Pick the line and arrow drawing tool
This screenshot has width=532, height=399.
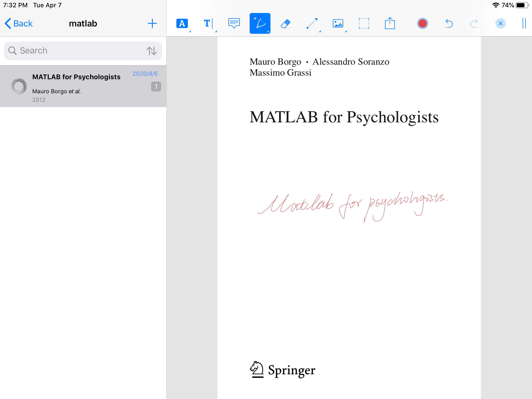[x=312, y=24]
